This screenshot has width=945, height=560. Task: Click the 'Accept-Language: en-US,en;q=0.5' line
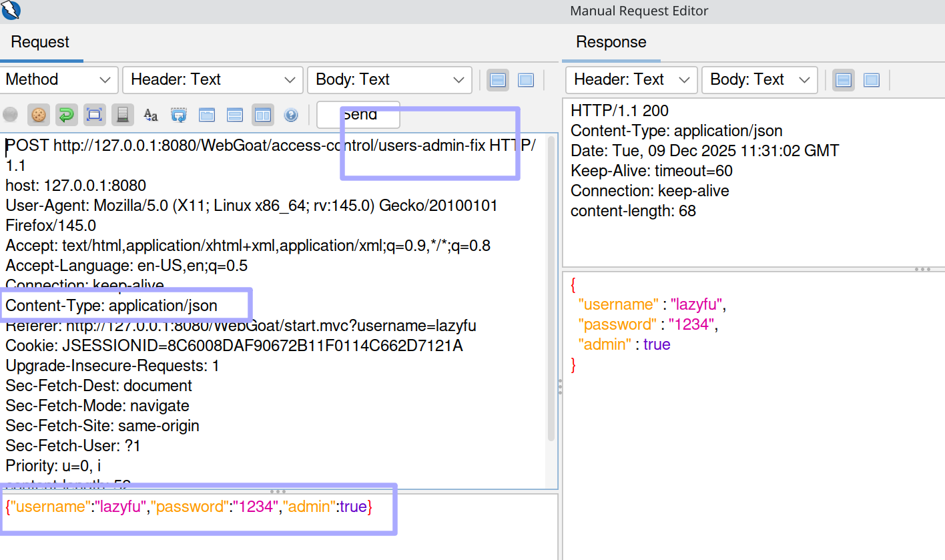127,266
